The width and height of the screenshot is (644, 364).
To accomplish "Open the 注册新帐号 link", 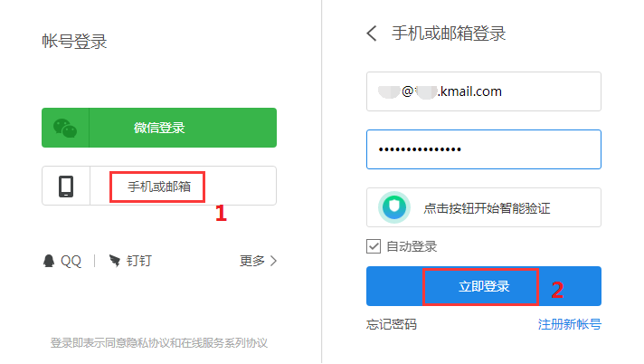I will (570, 324).
